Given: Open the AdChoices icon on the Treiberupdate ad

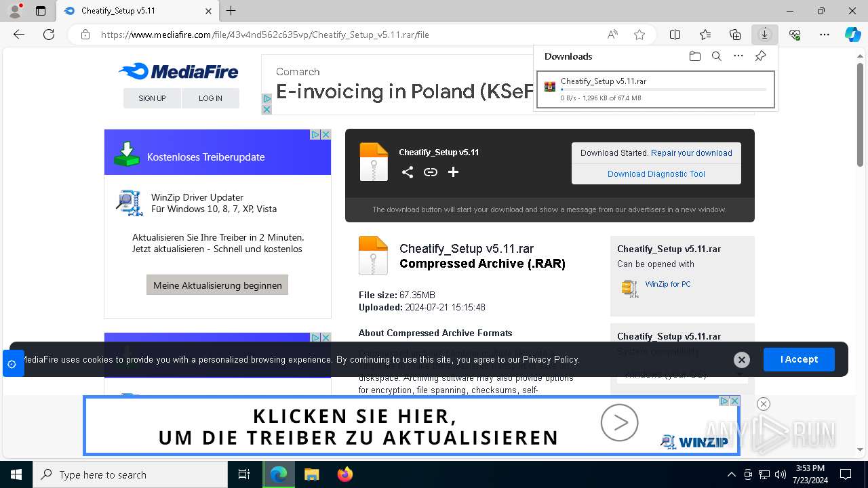Looking at the screenshot, I should point(315,134).
